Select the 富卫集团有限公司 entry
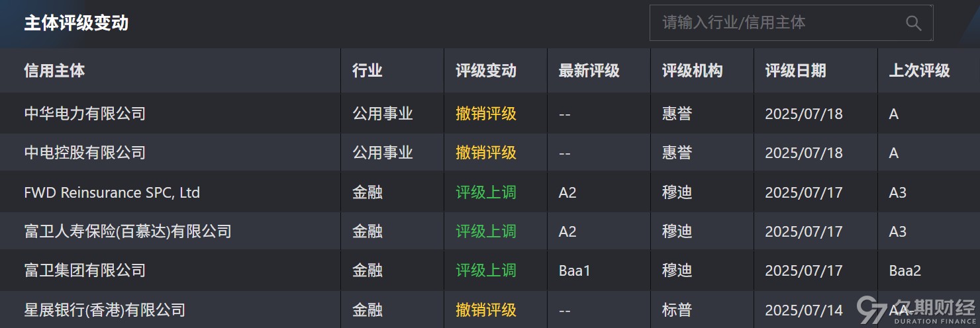980x328 pixels. click(85, 270)
